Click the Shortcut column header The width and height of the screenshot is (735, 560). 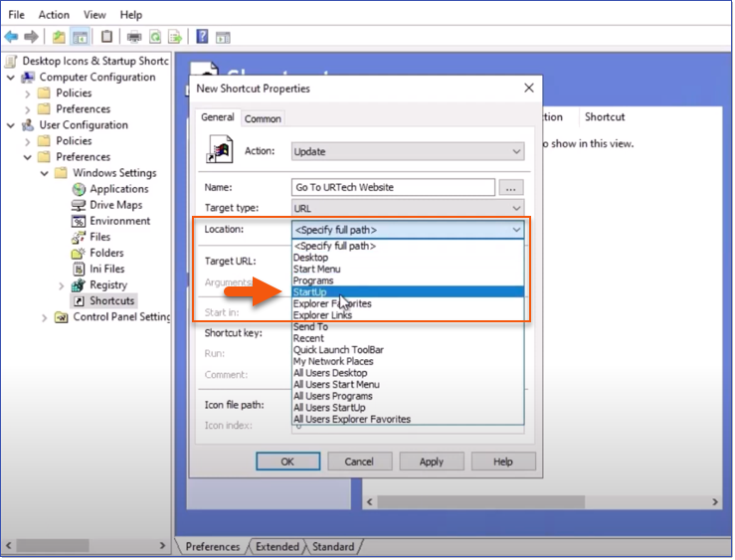tap(605, 117)
